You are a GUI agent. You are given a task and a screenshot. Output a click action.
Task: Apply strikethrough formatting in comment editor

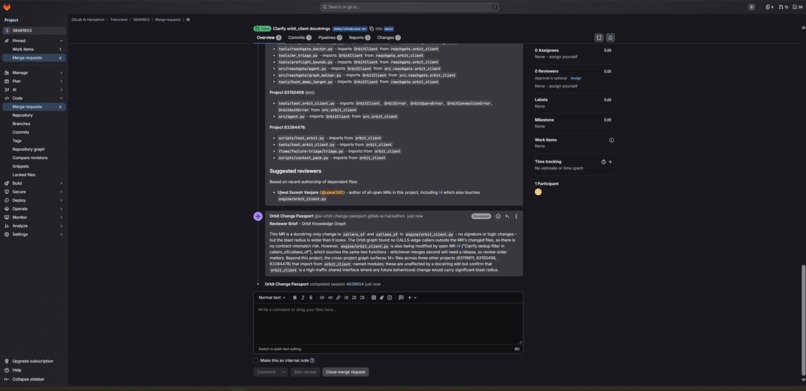point(311,297)
